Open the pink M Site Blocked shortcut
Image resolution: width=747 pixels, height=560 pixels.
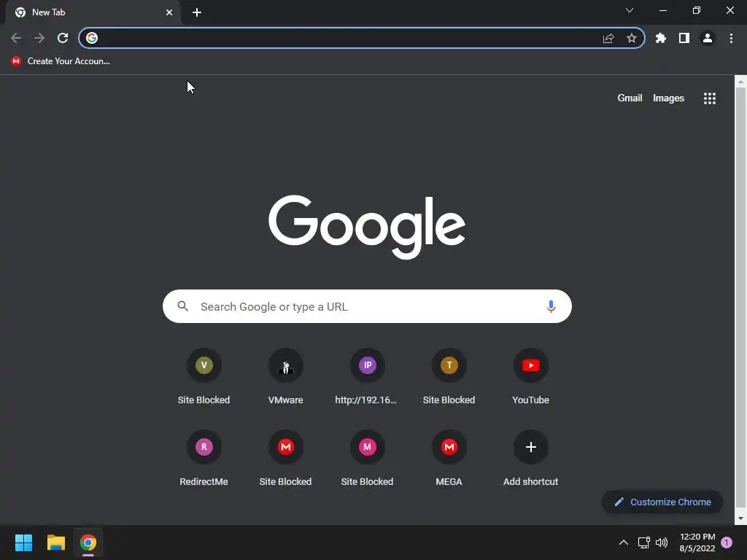point(368,458)
